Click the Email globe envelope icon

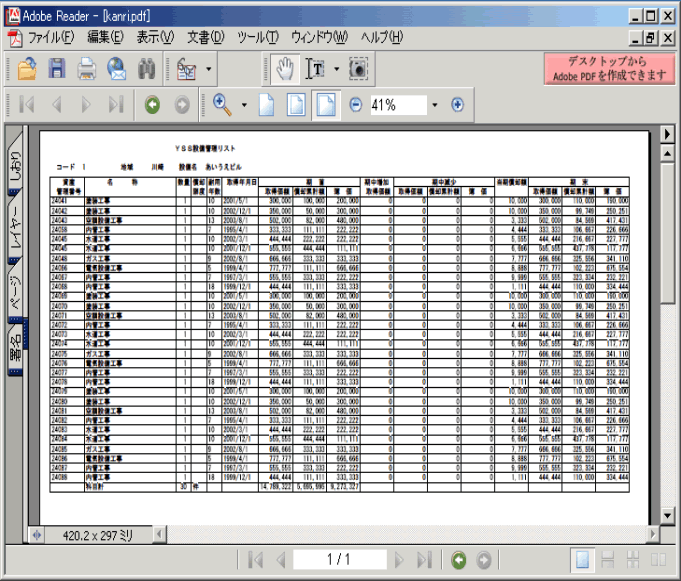pyautogui.click(x=116, y=69)
